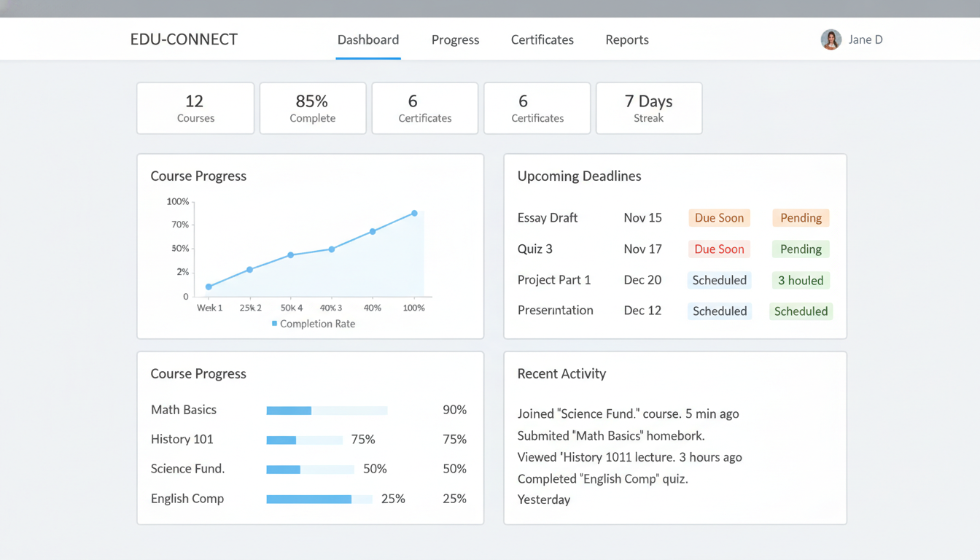Screen dimensions: 980x560
Task: Switch to the Dashboard tab
Action: click(368, 39)
